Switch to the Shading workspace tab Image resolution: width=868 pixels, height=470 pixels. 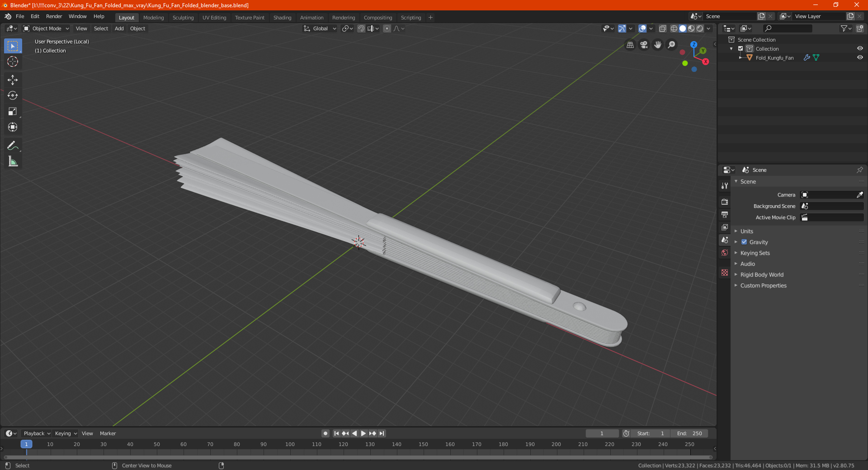coord(282,18)
